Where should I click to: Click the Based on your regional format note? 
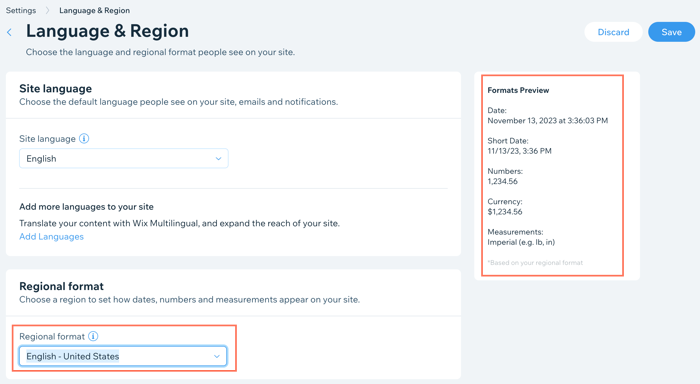pyautogui.click(x=535, y=263)
